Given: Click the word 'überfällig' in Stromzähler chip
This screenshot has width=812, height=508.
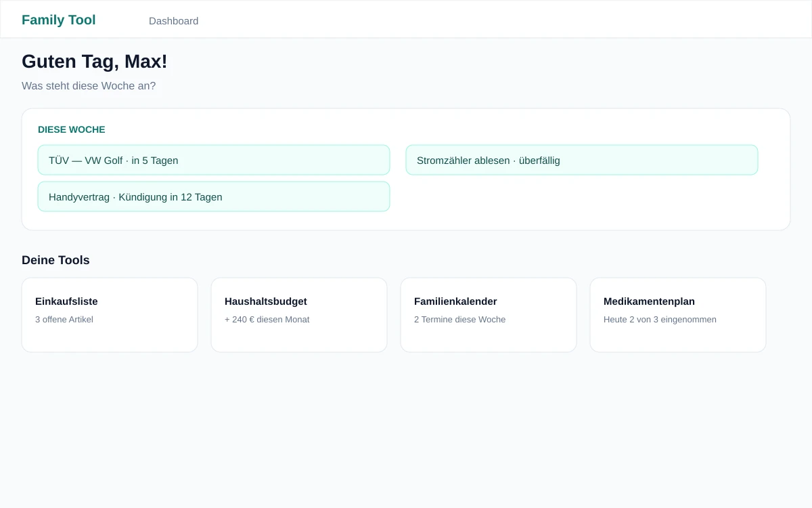Looking at the screenshot, I should point(539,161).
